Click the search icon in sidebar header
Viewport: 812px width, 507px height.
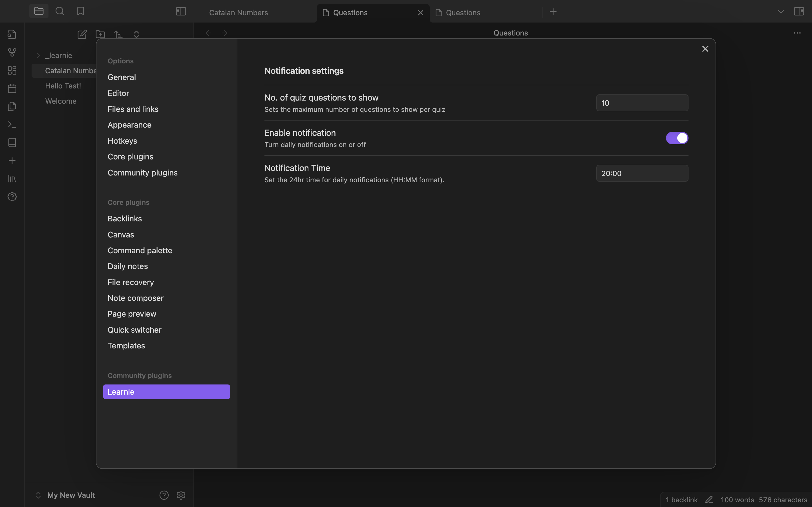(60, 11)
